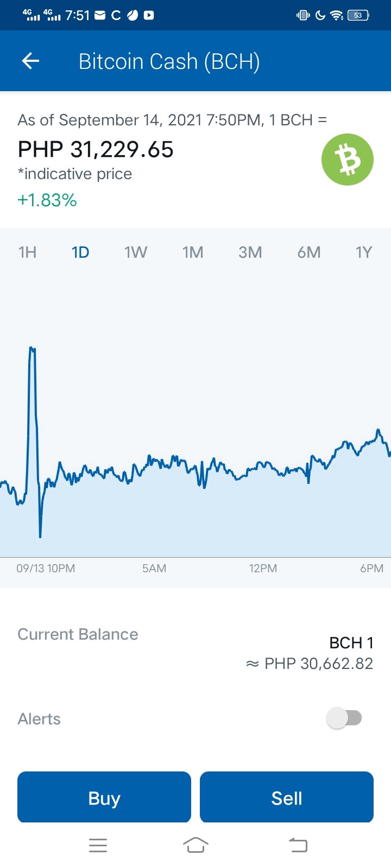Tap the Android back navigation icon

click(298, 845)
